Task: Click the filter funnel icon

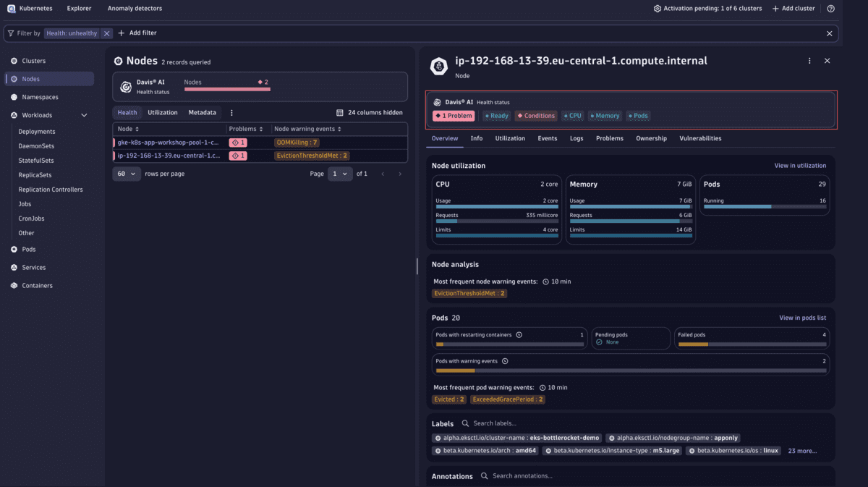Action: pos(11,33)
